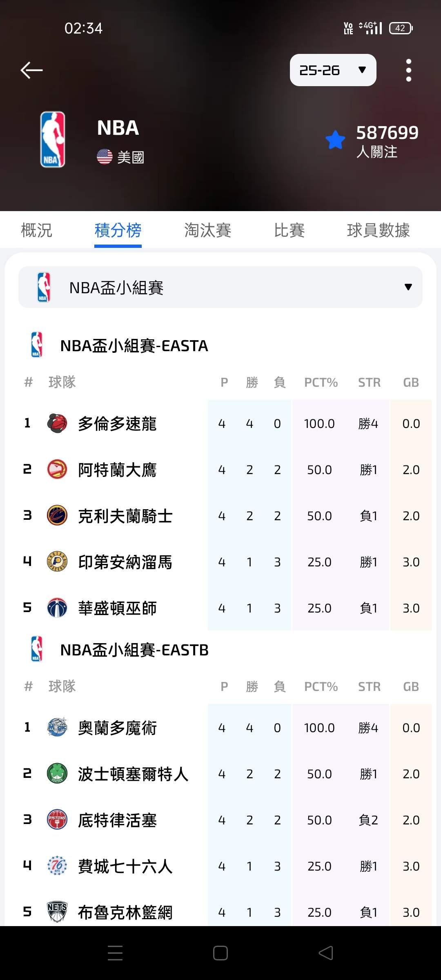Open the 球員數據 tab

coord(378,230)
